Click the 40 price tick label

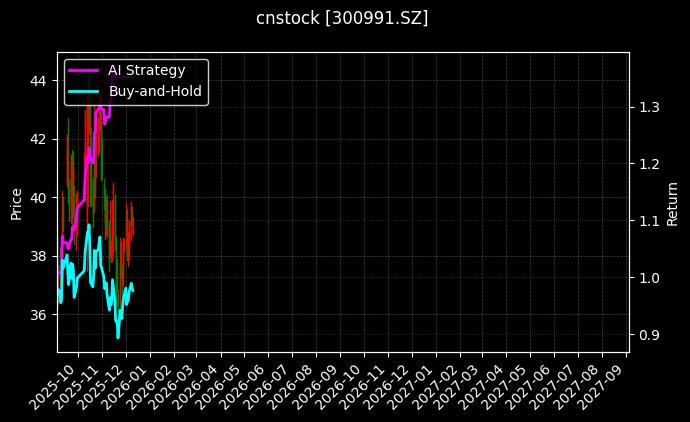[x=38, y=198]
